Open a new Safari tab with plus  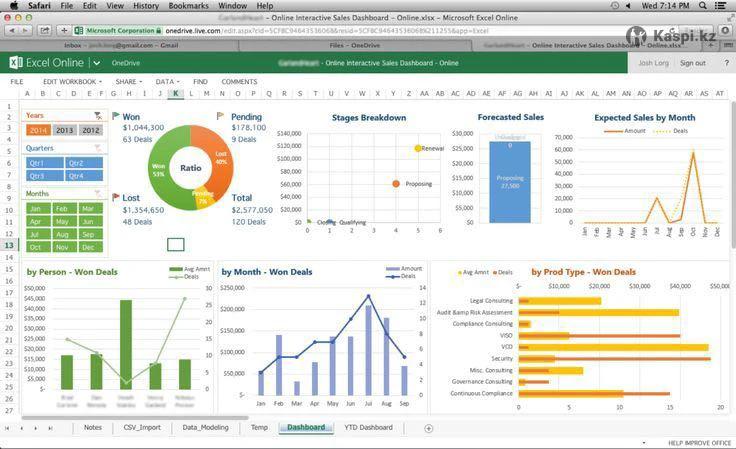coord(64,30)
